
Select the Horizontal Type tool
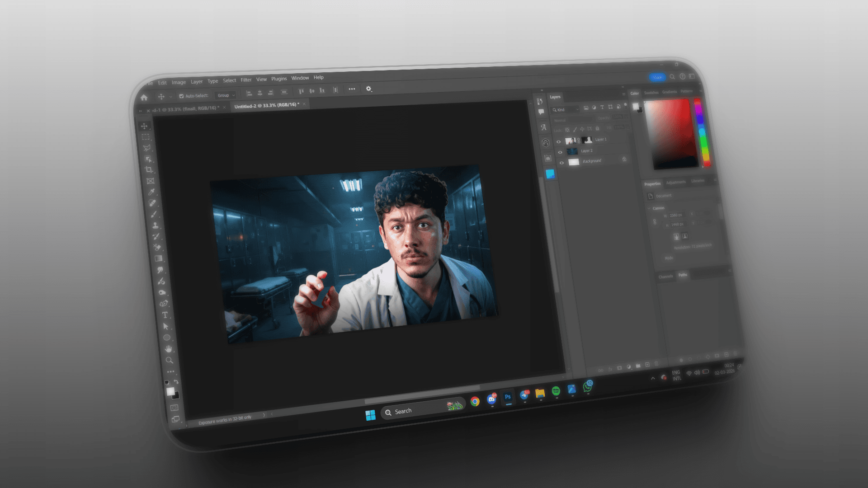tap(165, 315)
